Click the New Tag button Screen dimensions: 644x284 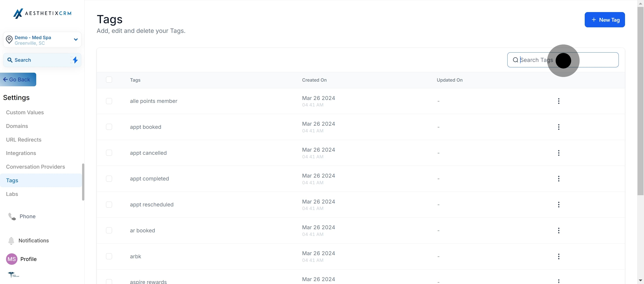(x=604, y=20)
